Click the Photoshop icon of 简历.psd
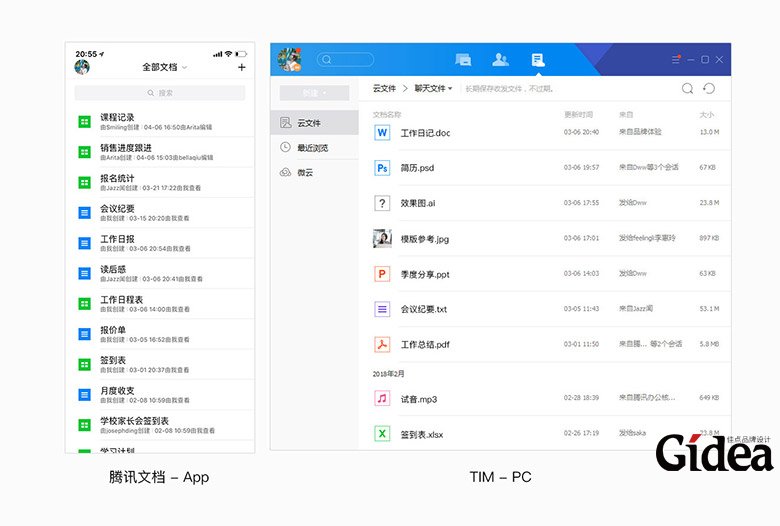The width and height of the screenshot is (780, 526). [x=382, y=168]
